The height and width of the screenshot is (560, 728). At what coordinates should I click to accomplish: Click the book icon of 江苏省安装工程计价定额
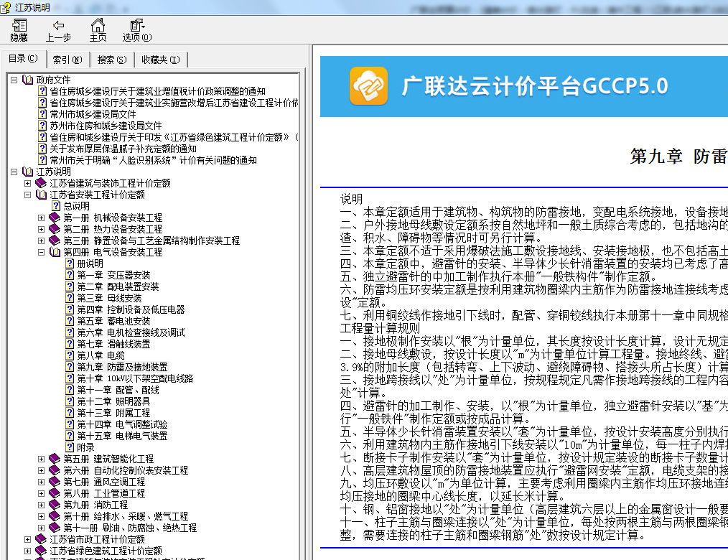click(x=42, y=195)
